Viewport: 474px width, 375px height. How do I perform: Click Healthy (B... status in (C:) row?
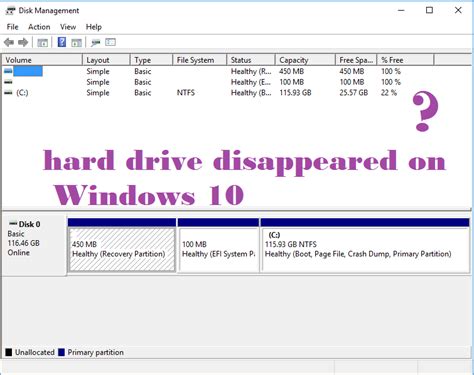point(251,93)
